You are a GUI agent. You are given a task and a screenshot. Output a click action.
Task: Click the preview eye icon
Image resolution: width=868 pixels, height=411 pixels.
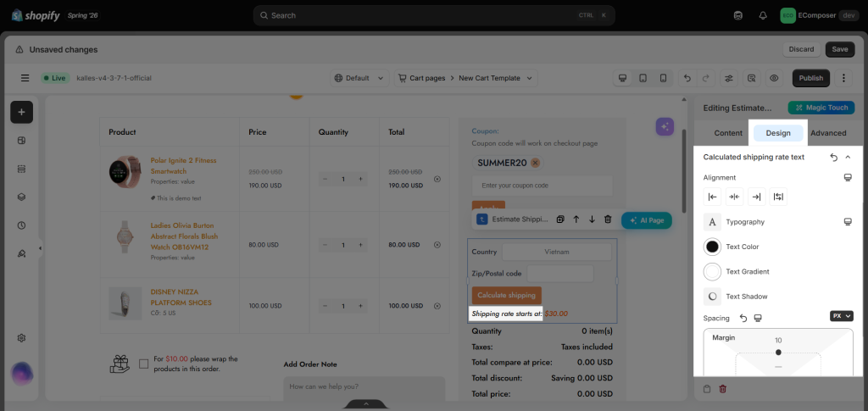(774, 78)
